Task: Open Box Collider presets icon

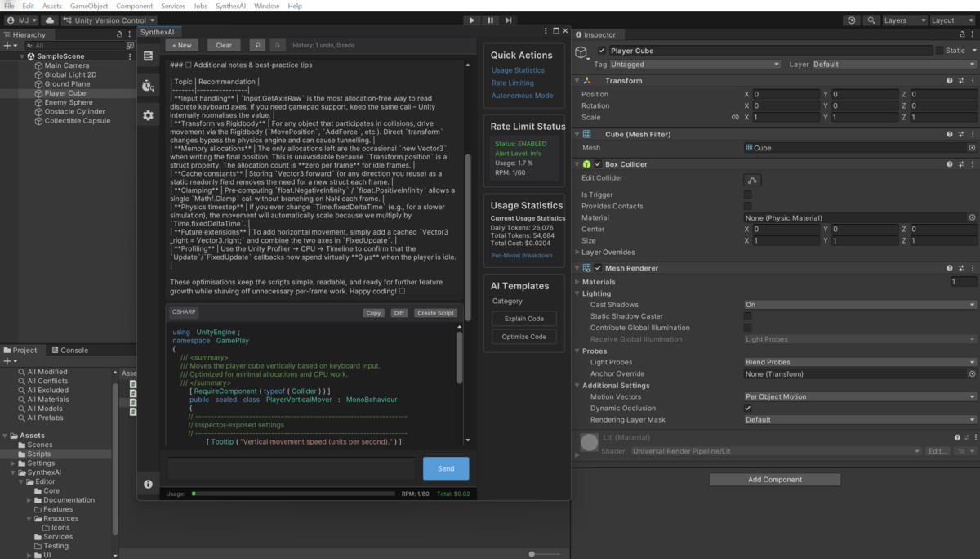Action: (x=960, y=164)
